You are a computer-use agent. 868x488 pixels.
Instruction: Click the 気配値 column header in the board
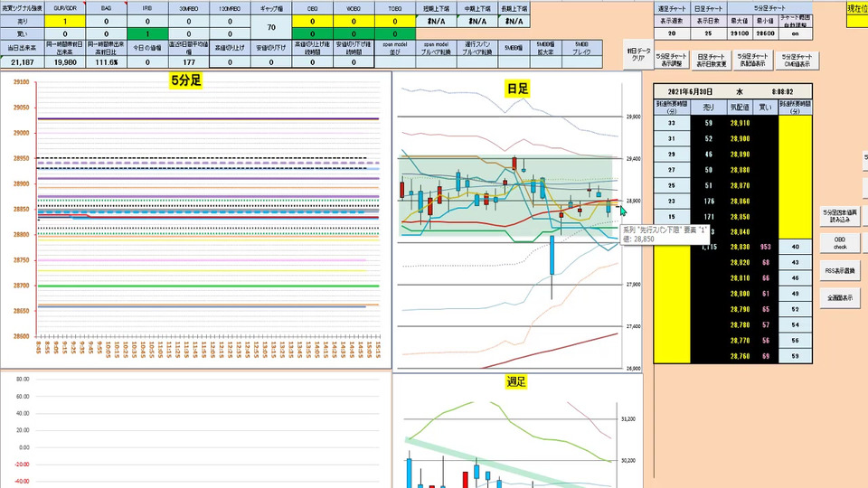[740, 108]
